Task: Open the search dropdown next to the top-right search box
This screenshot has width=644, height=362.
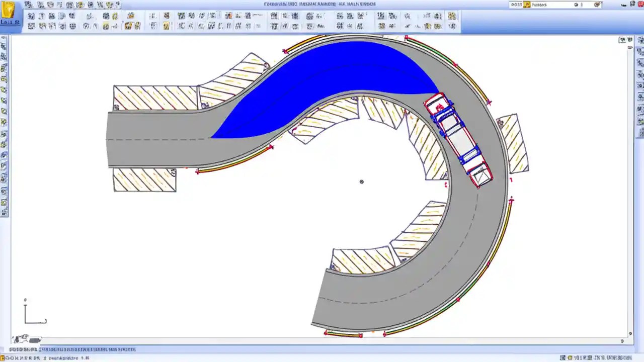Action: [x=576, y=4]
